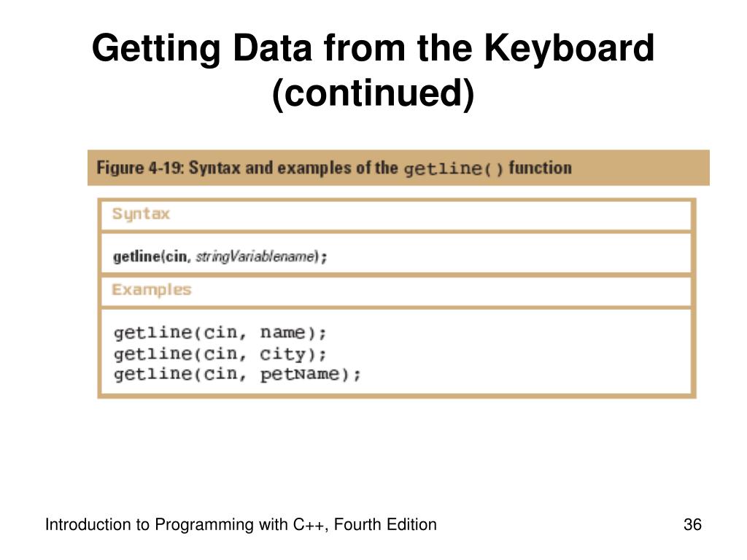The image size is (747, 560).
Task: Click 'Fourth Edition' in the footer
Action: pyautogui.click(x=385, y=524)
